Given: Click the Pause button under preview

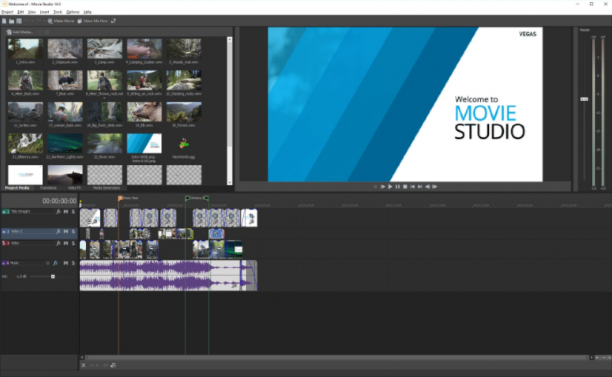Looking at the screenshot, I should tap(398, 187).
